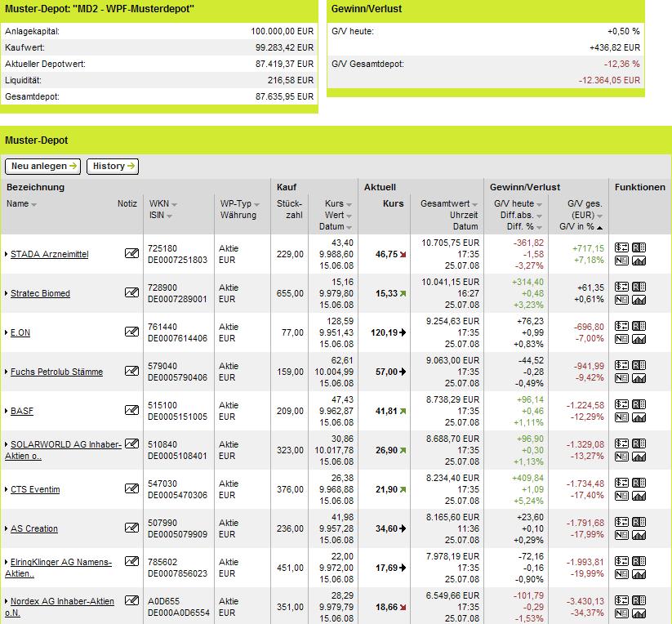
Task: Open the trade (buy/sell) icon for STADA Arzneimittel
Action: point(621,247)
